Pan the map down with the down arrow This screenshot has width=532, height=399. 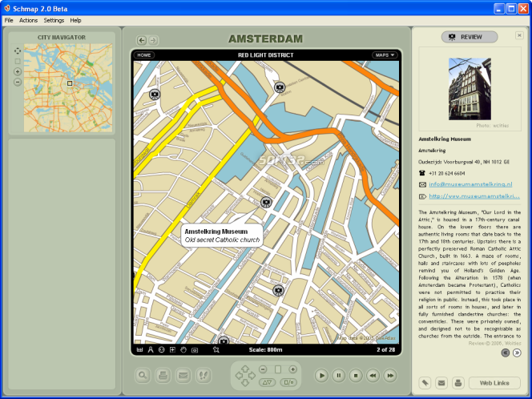245,383
